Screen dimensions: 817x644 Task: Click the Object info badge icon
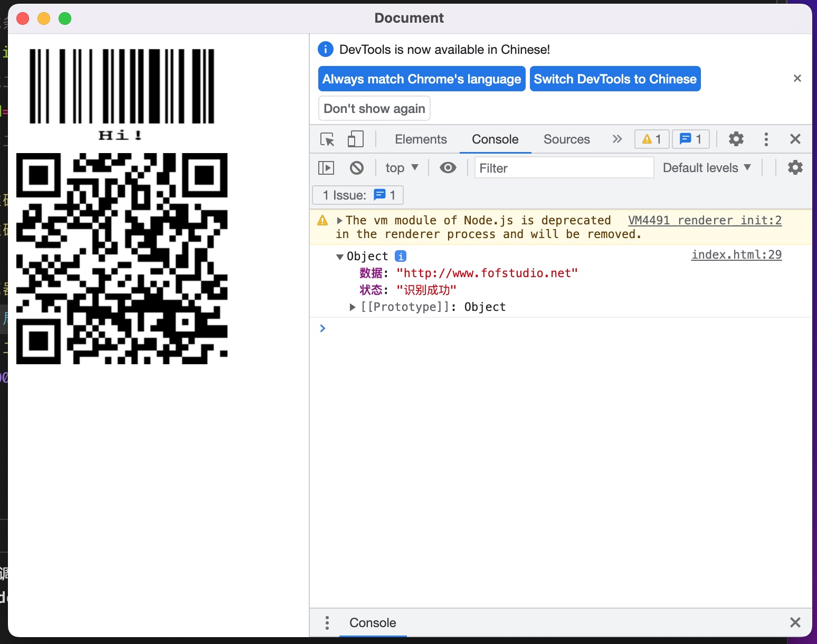click(x=401, y=256)
